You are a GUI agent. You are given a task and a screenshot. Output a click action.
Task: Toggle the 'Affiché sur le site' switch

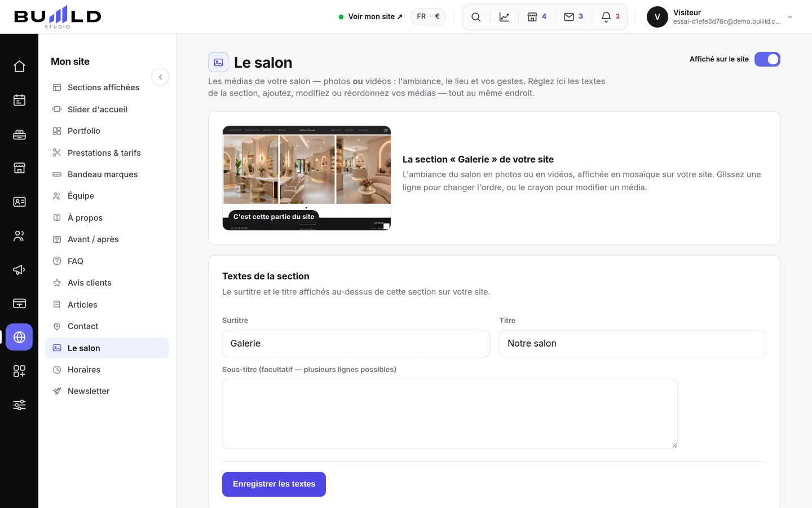click(x=767, y=59)
